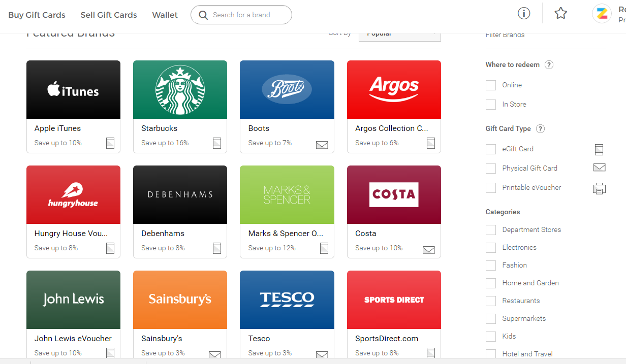
Task: Click the Debenhams brand name link
Action: point(163,234)
